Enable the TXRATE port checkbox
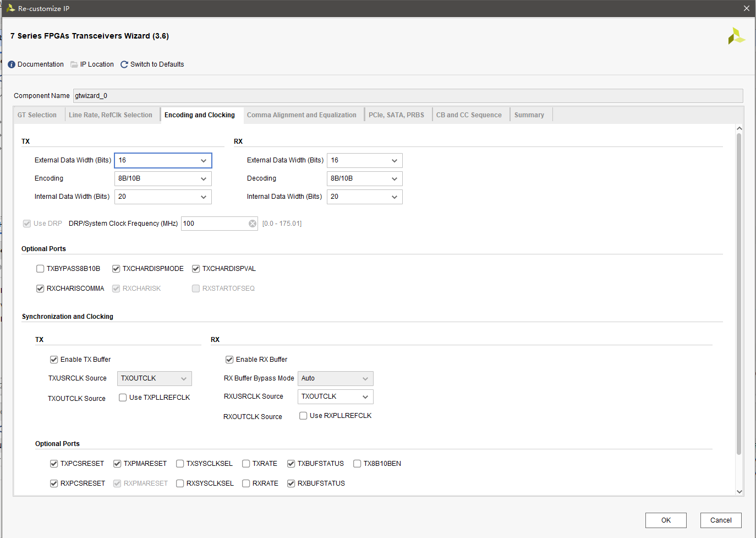The image size is (756, 538). (246, 464)
